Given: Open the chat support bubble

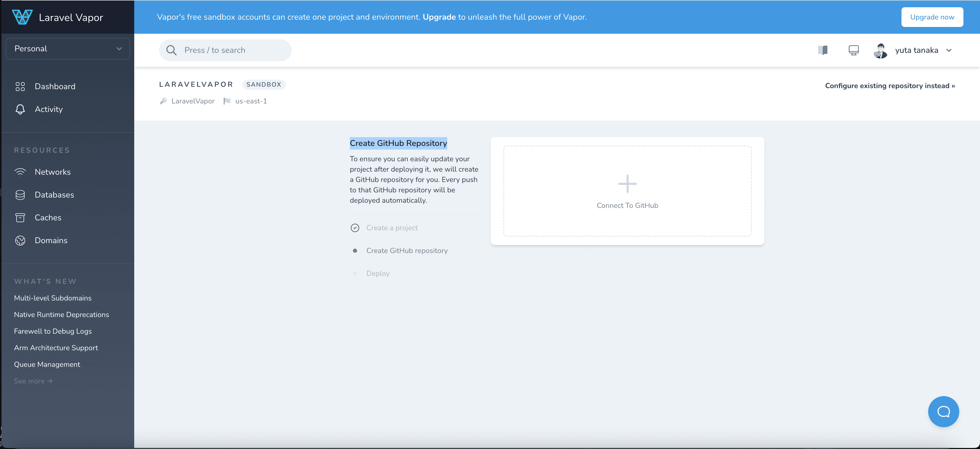Looking at the screenshot, I should point(943,411).
